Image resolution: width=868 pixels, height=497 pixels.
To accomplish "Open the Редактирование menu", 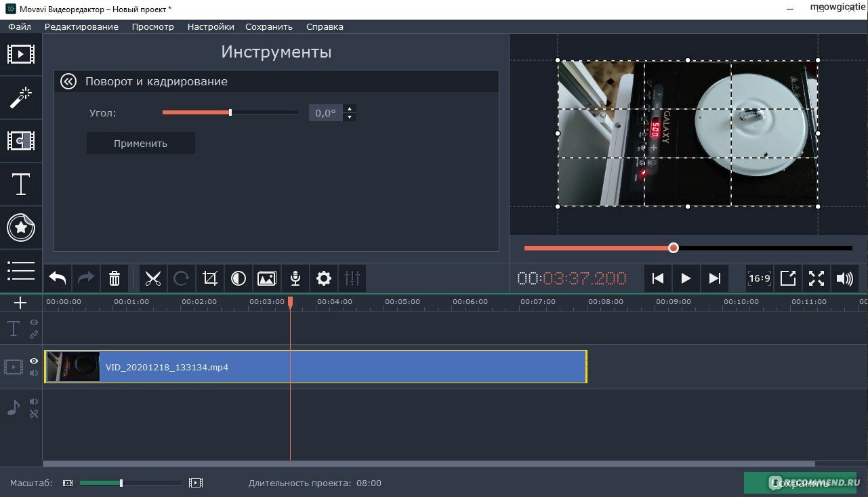I will coord(81,27).
